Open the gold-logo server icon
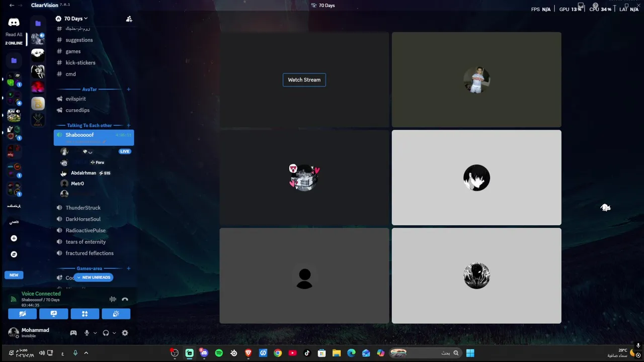 point(38,104)
